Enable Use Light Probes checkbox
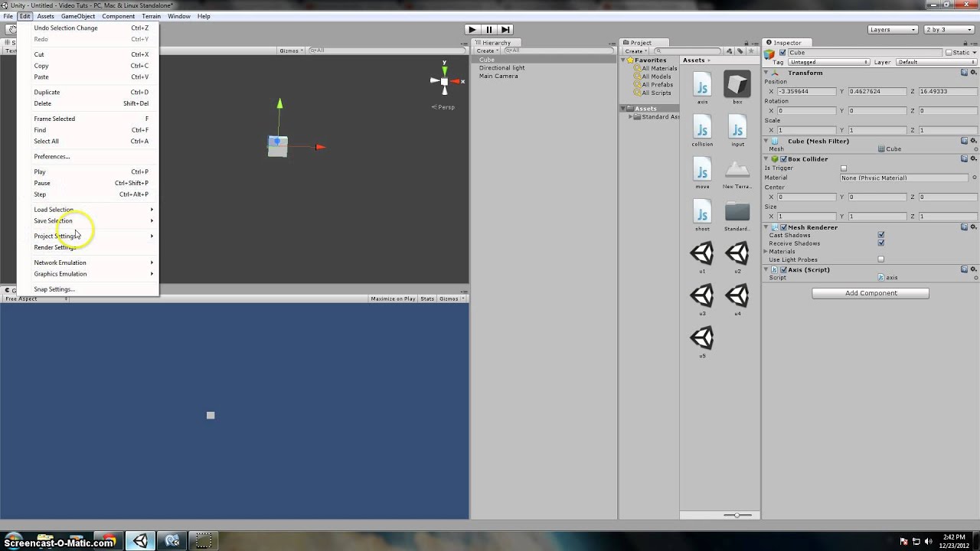The image size is (980, 551). pyautogui.click(x=881, y=259)
